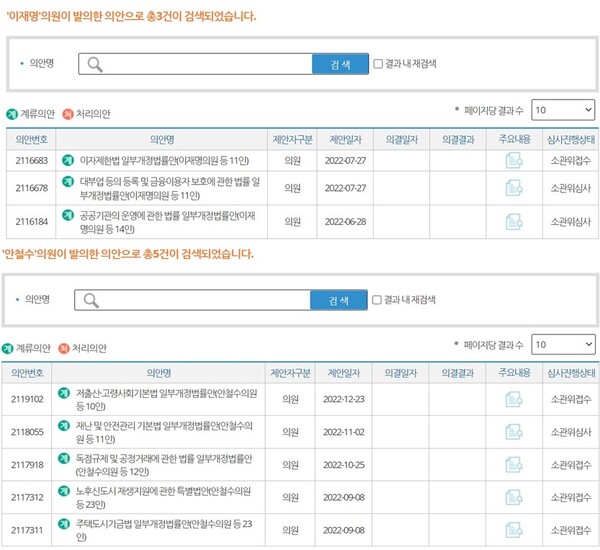Image resolution: width=600 pixels, height=550 pixels.
Task: Open 이자제한법 일부개정법률안 bill link
Action: point(164,161)
